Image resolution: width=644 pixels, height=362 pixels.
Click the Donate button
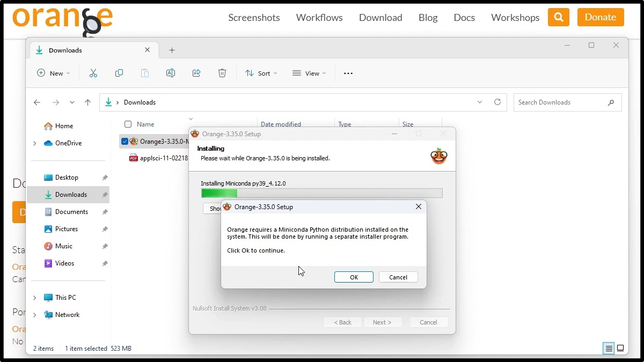pos(601,17)
